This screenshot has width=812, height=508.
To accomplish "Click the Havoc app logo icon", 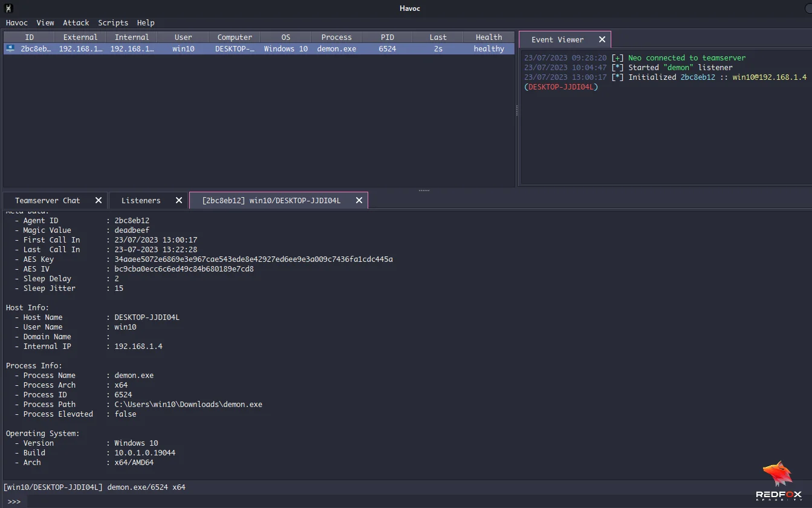I will coord(8,8).
